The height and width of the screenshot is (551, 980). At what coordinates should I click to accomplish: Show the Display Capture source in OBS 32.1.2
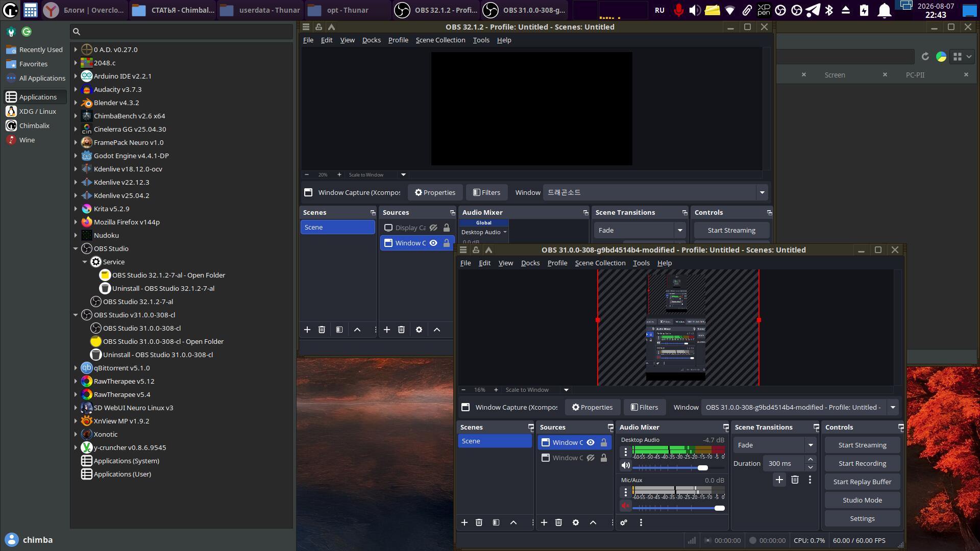pyautogui.click(x=433, y=228)
